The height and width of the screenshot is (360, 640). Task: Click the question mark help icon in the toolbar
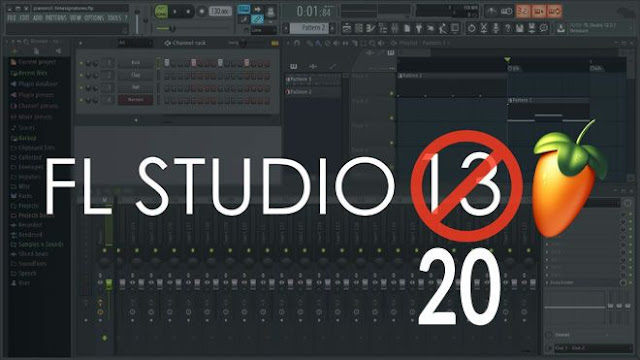coord(507,28)
